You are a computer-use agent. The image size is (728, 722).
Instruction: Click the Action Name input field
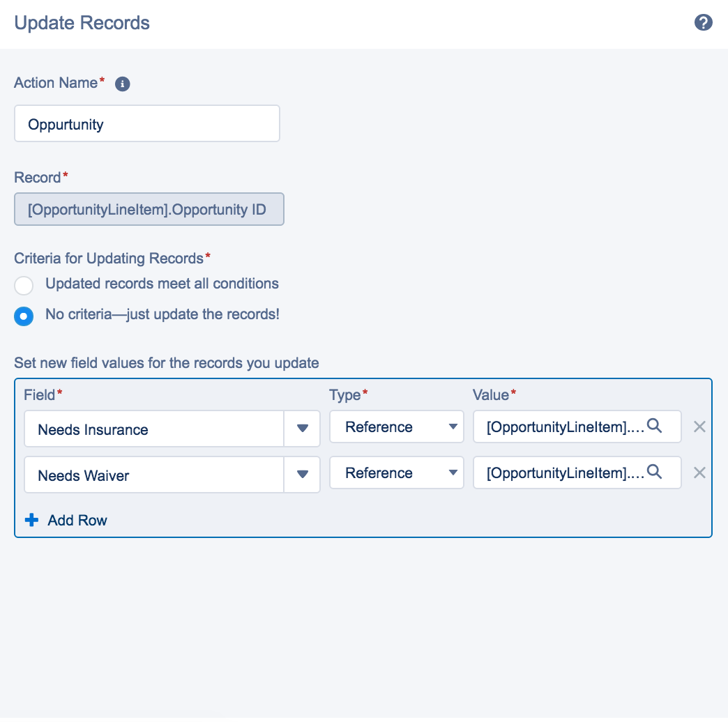click(x=146, y=123)
